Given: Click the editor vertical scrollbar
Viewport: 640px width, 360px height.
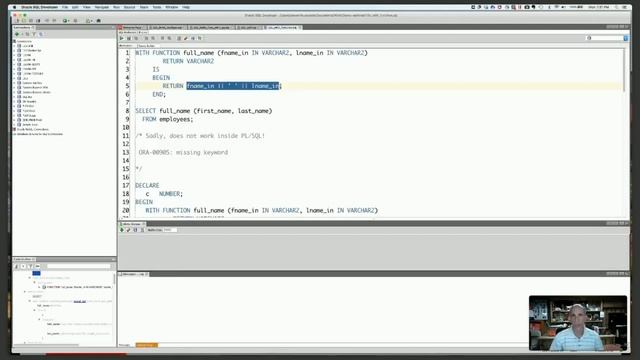Looking at the screenshot, I should [x=623, y=70].
